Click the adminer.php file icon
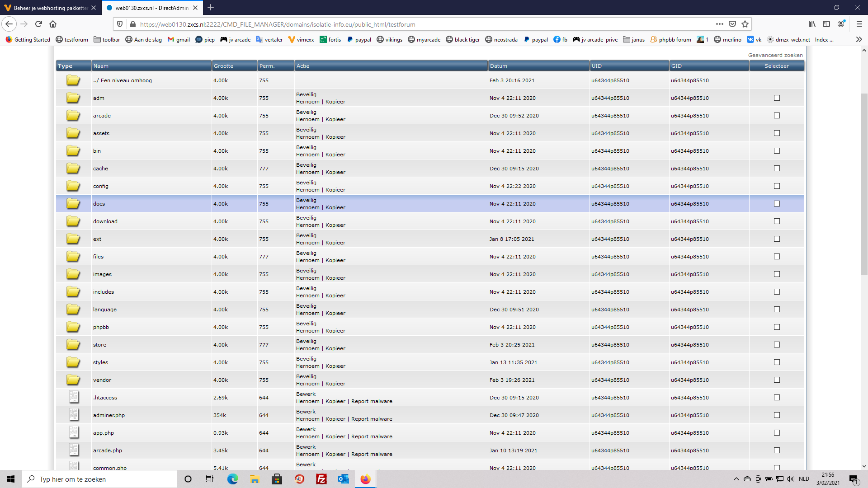 pos(74,415)
